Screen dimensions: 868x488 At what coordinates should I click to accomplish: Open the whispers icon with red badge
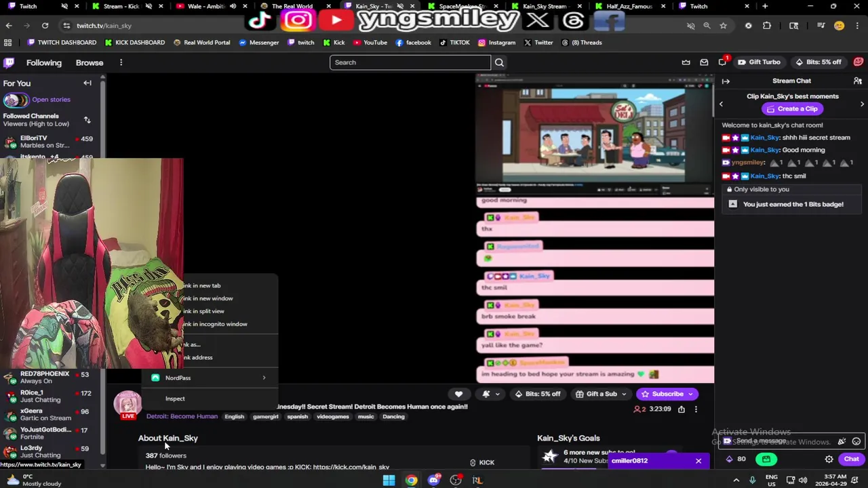722,62
